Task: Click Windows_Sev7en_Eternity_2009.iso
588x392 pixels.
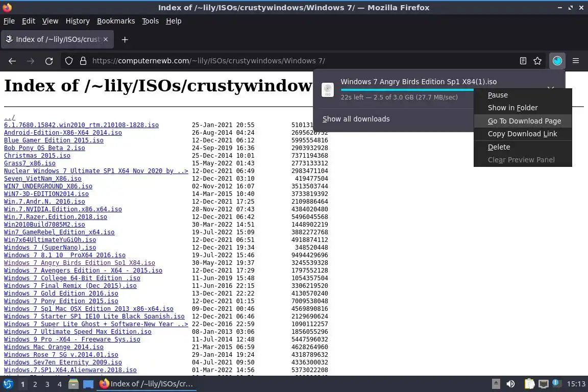Action: (x=63, y=362)
